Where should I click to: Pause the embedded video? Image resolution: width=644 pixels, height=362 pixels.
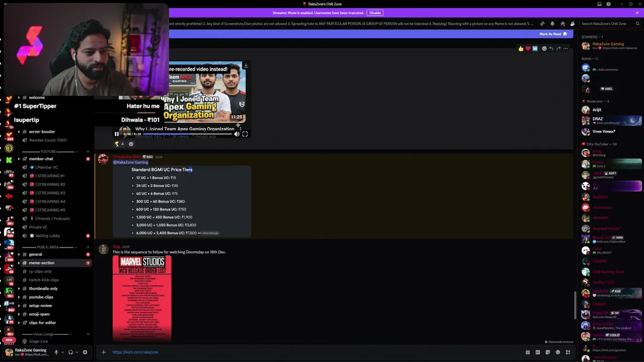[x=117, y=134]
